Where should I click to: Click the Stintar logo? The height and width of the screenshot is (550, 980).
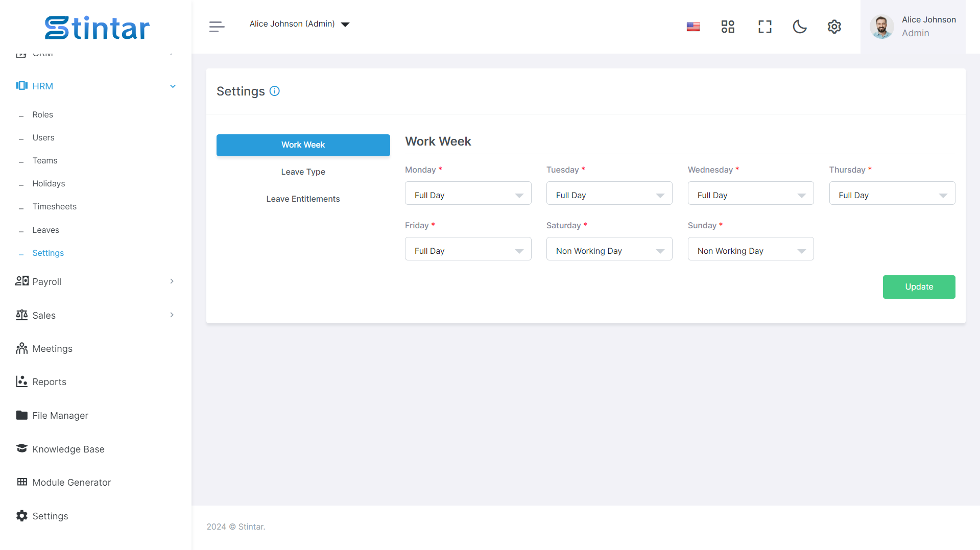[x=97, y=28]
